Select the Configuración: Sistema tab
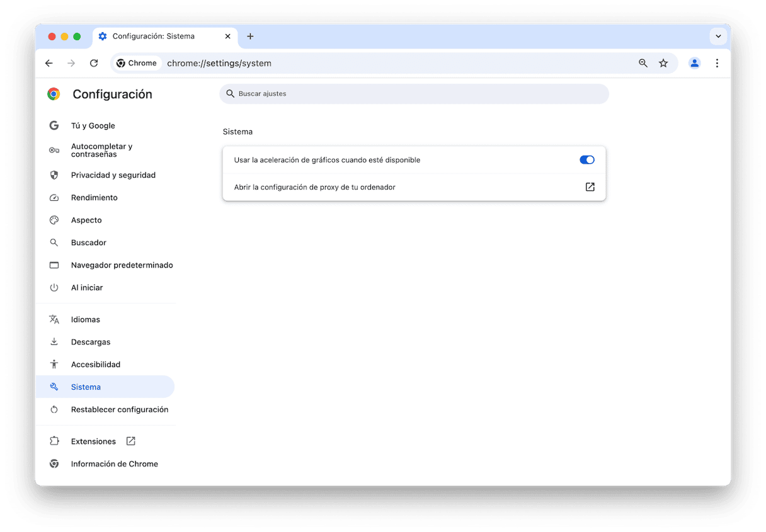 [165, 37]
